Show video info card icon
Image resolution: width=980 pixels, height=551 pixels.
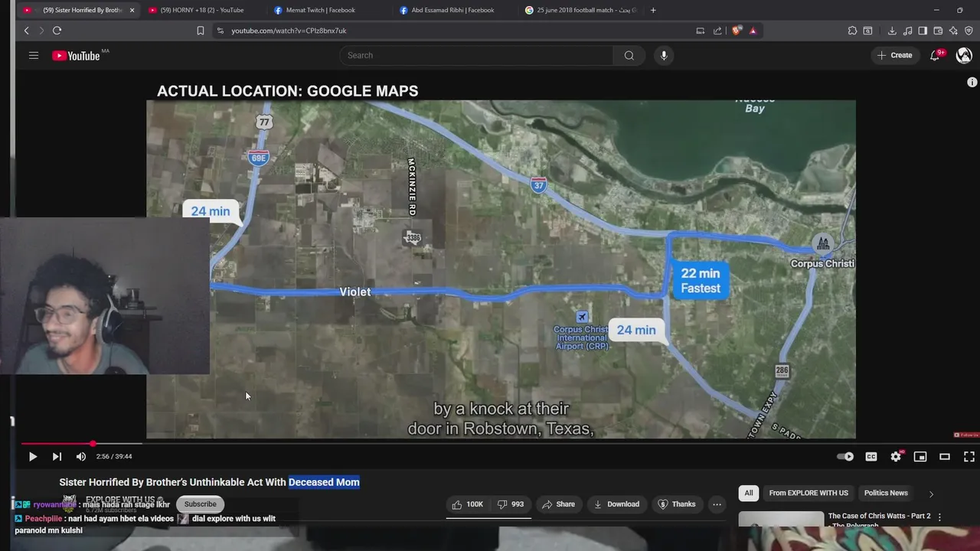pyautogui.click(x=972, y=82)
